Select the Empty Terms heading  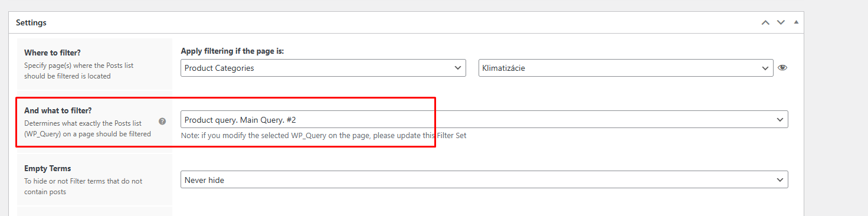pyautogui.click(x=48, y=168)
